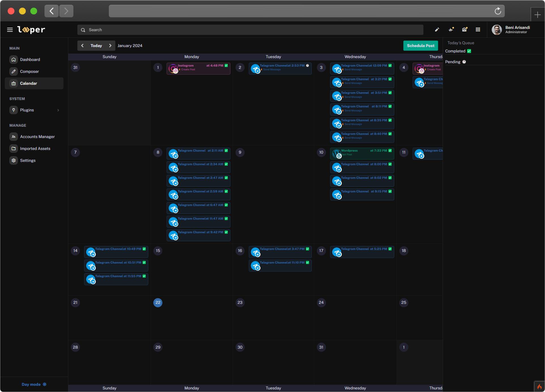Click the next month arrow beside Today
The image size is (545, 392).
(x=111, y=45)
